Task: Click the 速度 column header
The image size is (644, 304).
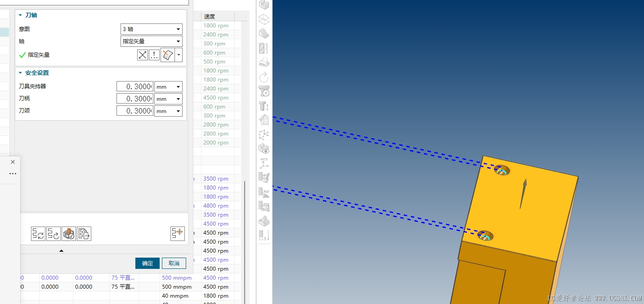Action: point(218,17)
